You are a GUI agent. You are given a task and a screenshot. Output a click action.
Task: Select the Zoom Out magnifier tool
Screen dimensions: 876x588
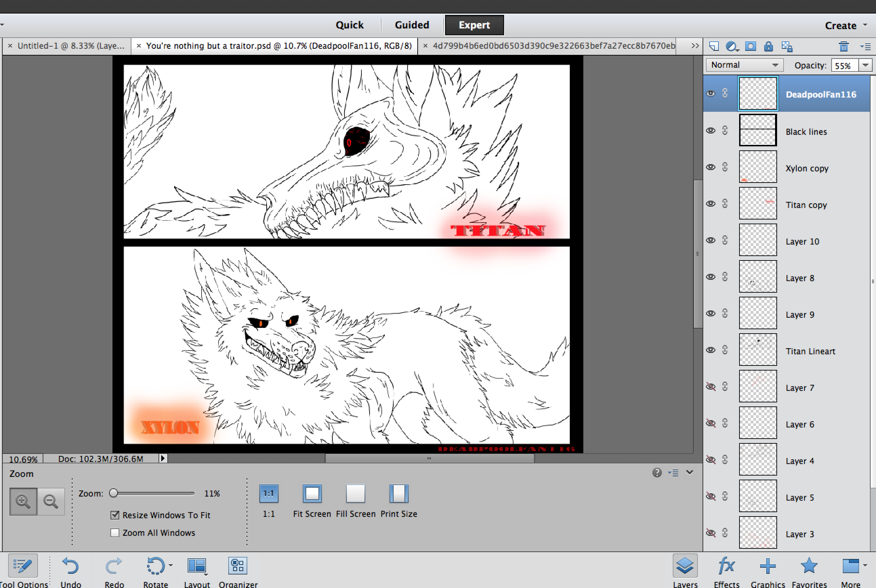(50, 501)
